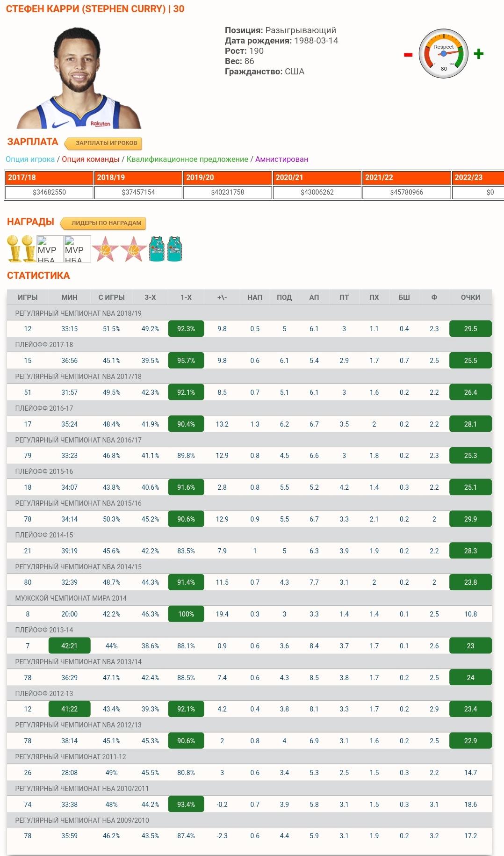Click the 1-Х statistics column header
The height and width of the screenshot is (856, 504).
pyautogui.click(x=186, y=297)
